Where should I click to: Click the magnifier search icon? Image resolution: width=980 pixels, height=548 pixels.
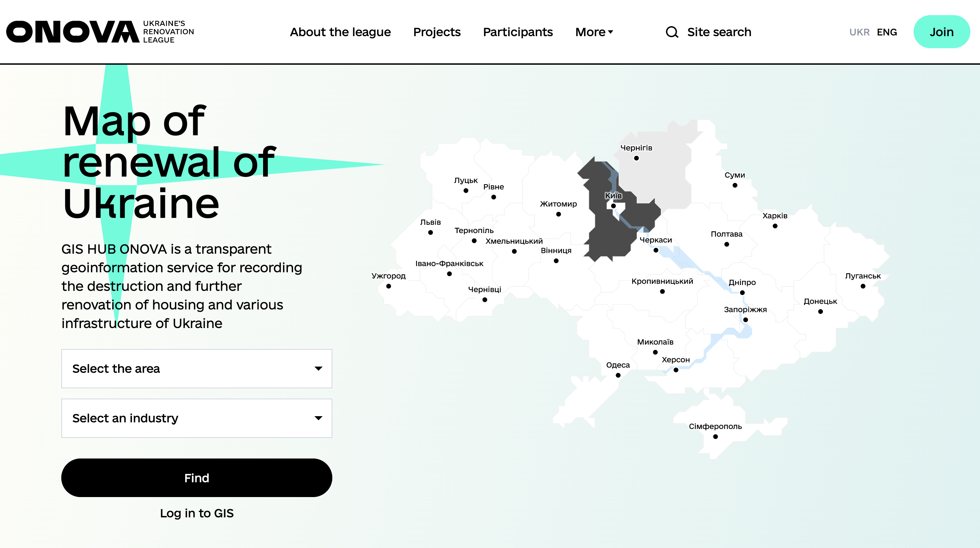tap(672, 32)
